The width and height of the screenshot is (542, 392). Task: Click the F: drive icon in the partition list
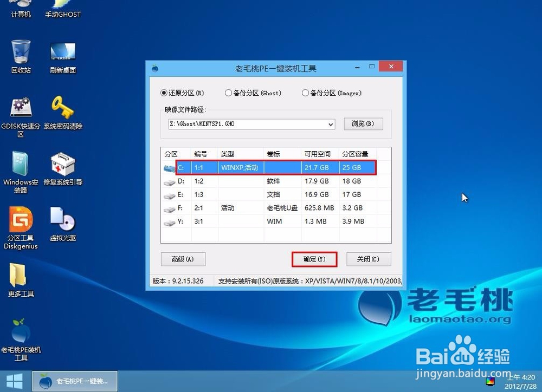coord(169,209)
